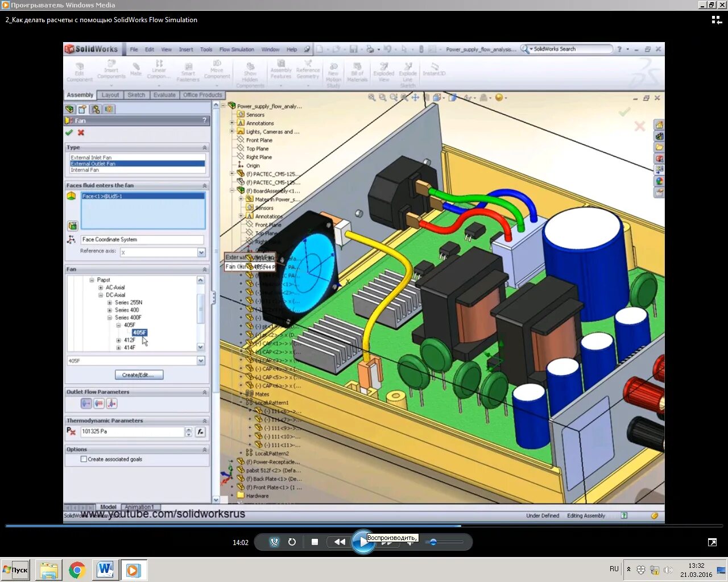
Task: Open Microsoft Word from the taskbar
Action: 105,569
